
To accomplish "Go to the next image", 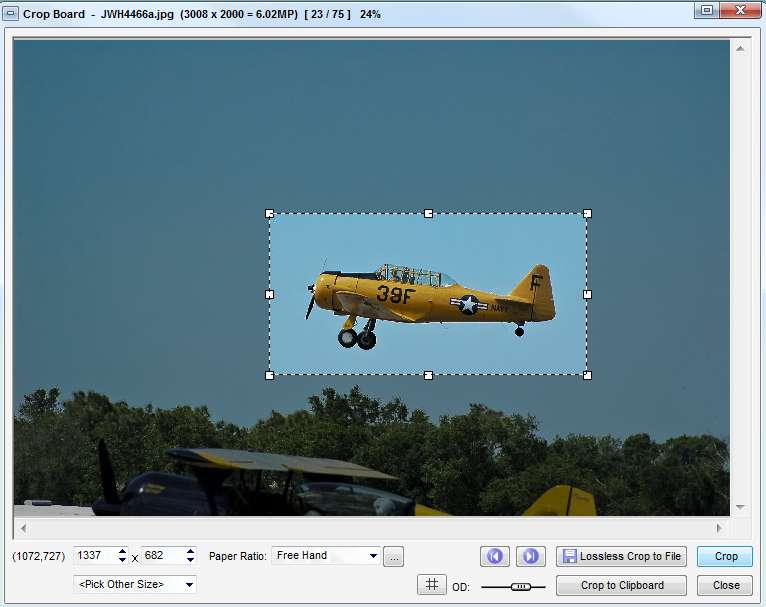I will 531,556.
